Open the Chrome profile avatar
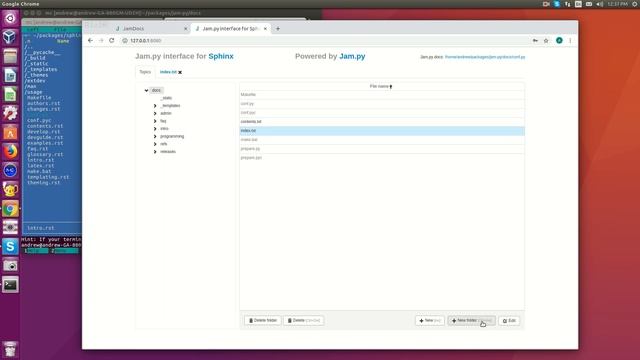 (559, 40)
